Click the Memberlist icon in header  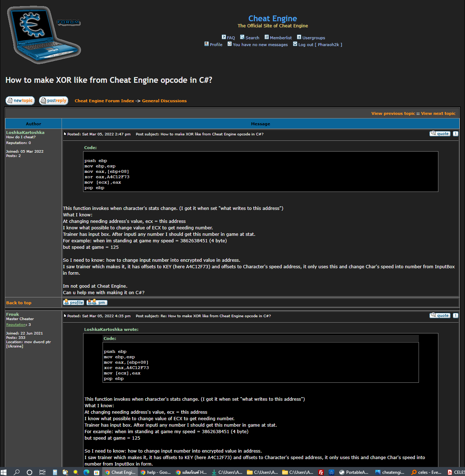(267, 37)
